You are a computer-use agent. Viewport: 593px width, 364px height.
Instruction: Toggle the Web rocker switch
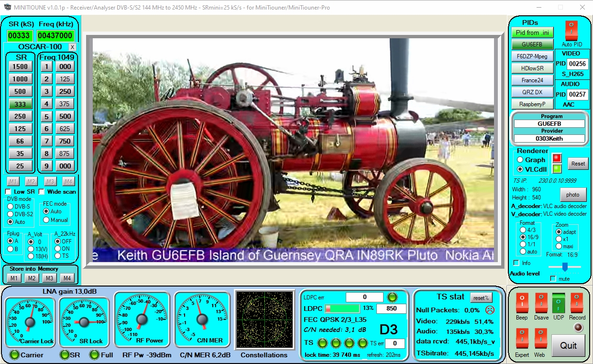[x=540, y=339]
